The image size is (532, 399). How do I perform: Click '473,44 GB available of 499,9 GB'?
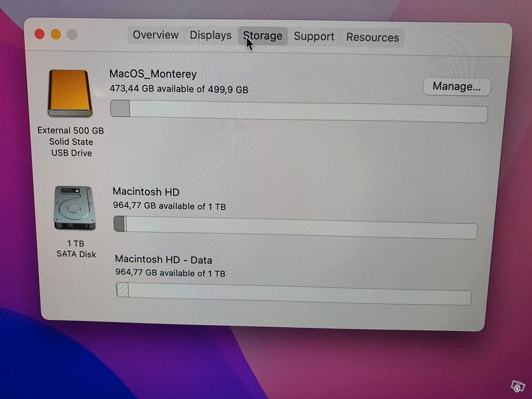pos(179,89)
